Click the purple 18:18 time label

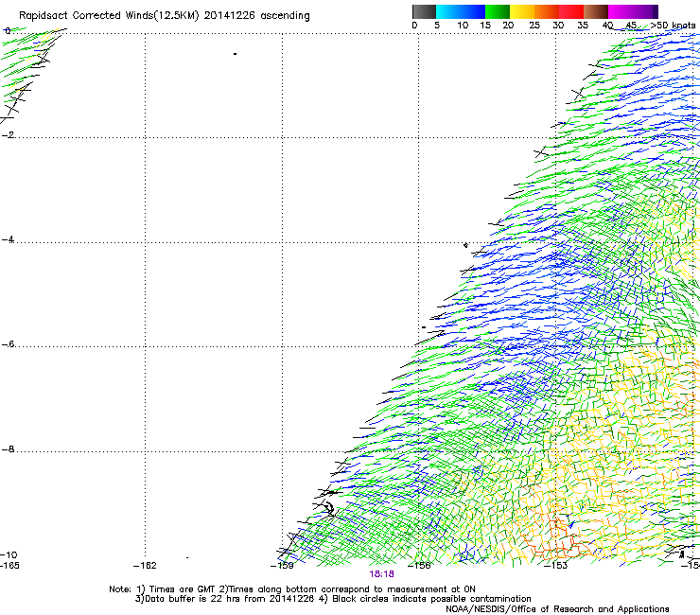(x=382, y=574)
